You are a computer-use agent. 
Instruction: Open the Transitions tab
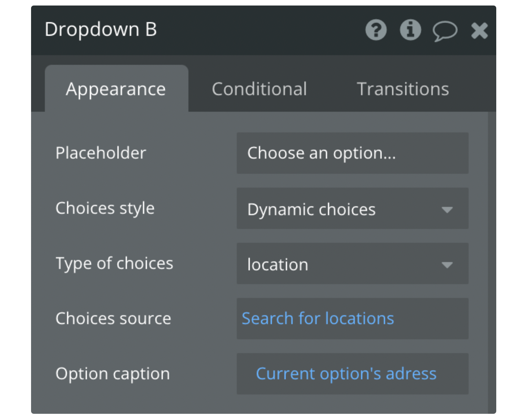(x=403, y=89)
